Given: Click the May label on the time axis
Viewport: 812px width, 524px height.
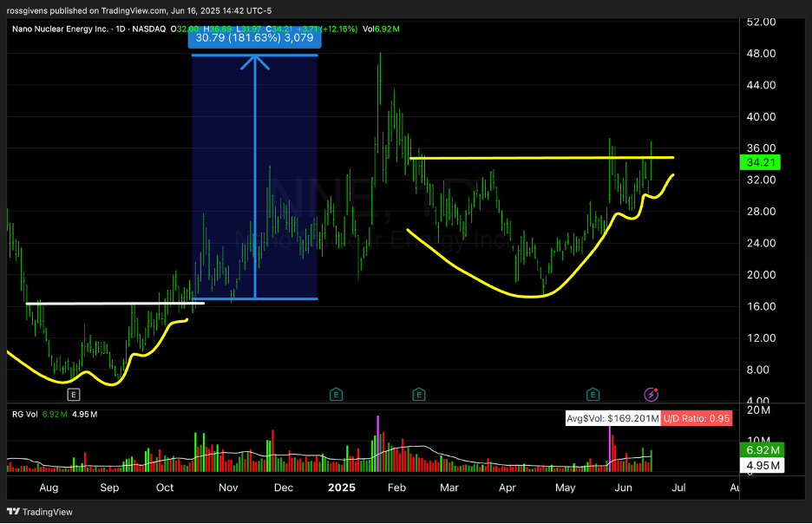Looking at the screenshot, I should [x=565, y=488].
